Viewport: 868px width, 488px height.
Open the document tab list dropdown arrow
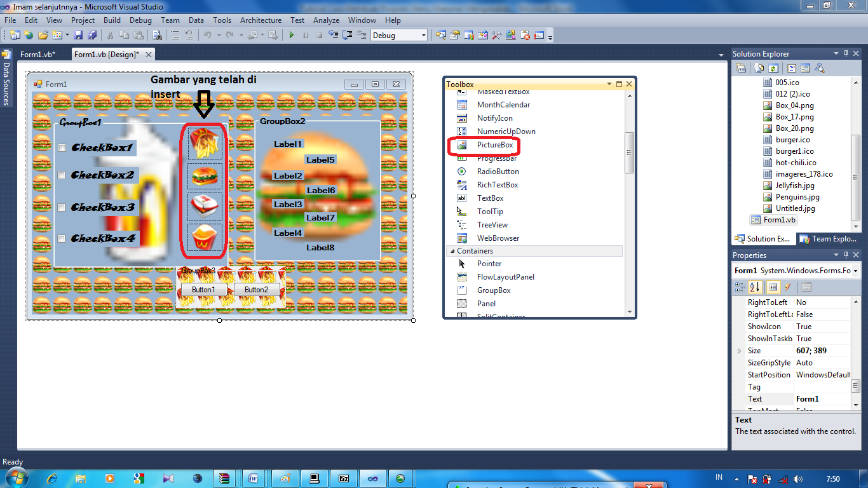tap(721, 55)
